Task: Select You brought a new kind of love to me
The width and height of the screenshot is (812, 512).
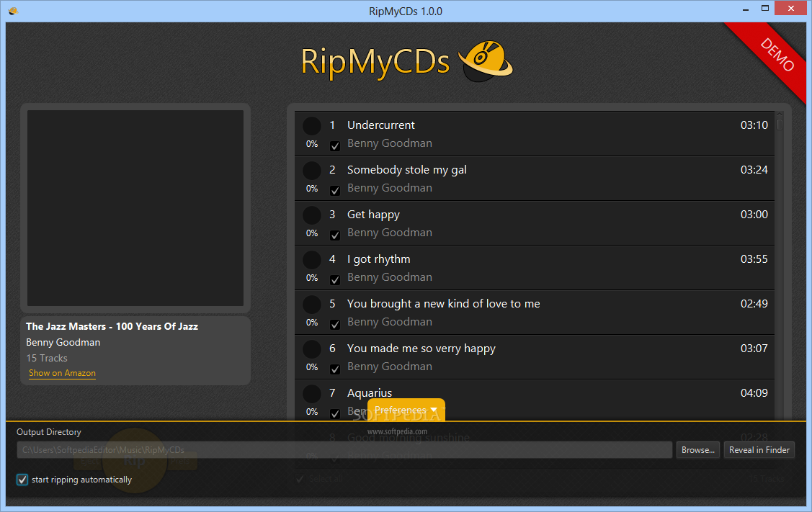Action: click(443, 303)
